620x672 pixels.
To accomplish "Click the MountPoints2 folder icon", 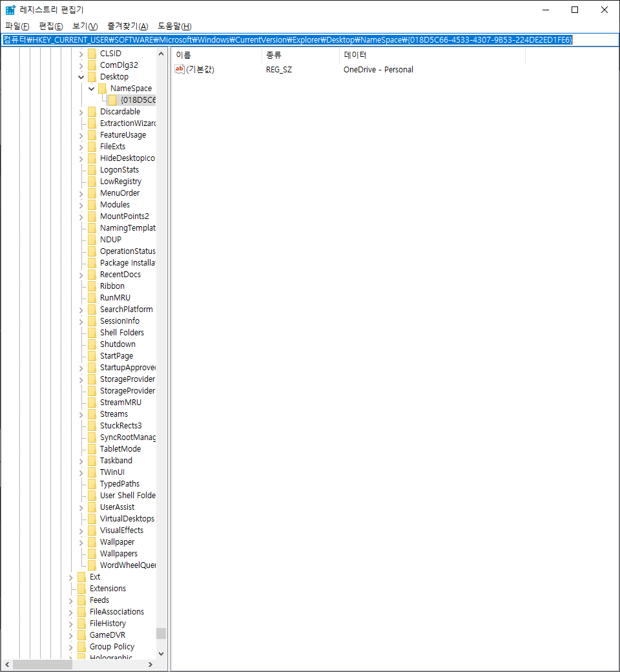I will point(92,216).
